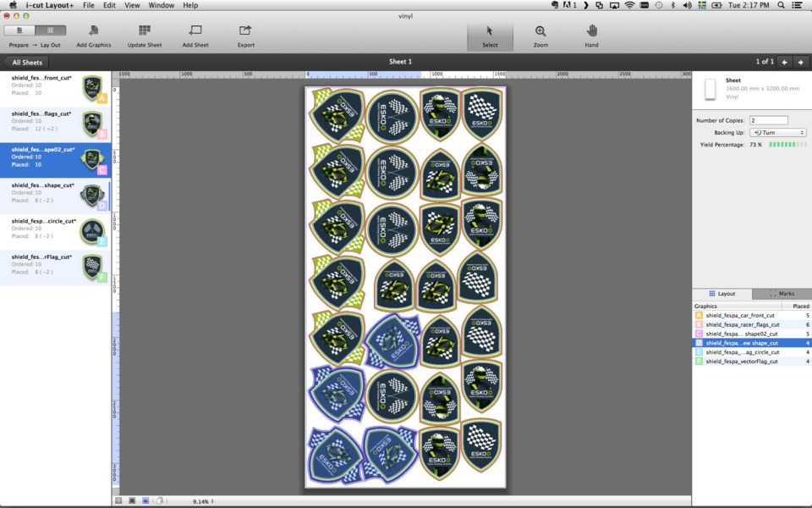Image resolution: width=812 pixels, height=508 pixels.
Task: Click the Export toolbar icon
Action: click(x=245, y=30)
